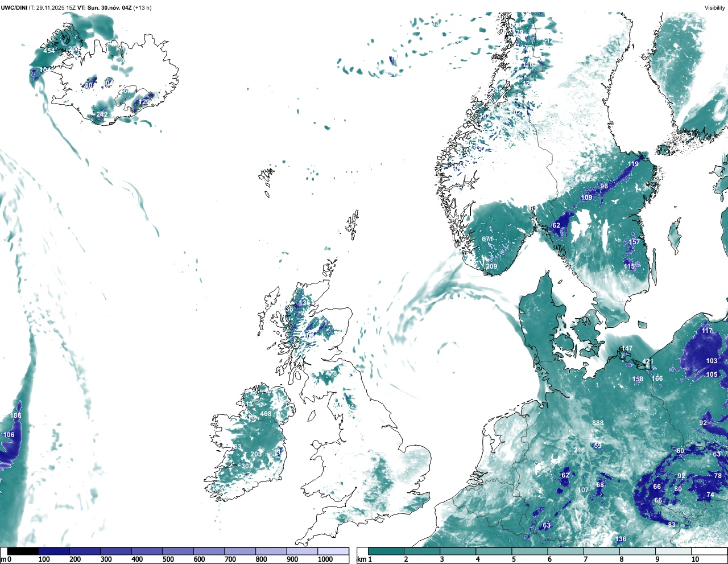Click the '109' value in Sweden
The height and width of the screenshot is (564, 728).
(586, 198)
